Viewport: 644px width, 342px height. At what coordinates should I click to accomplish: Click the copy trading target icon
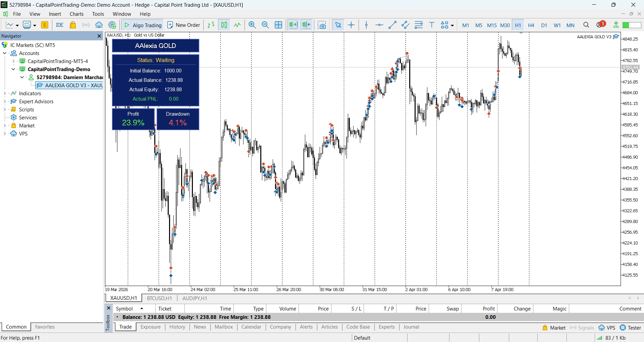[112, 25]
